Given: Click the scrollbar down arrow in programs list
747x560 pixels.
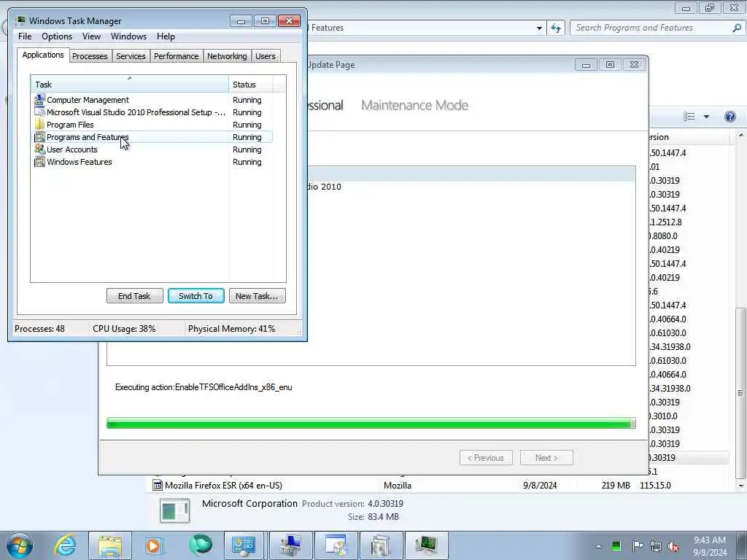Looking at the screenshot, I should pyautogui.click(x=740, y=486).
